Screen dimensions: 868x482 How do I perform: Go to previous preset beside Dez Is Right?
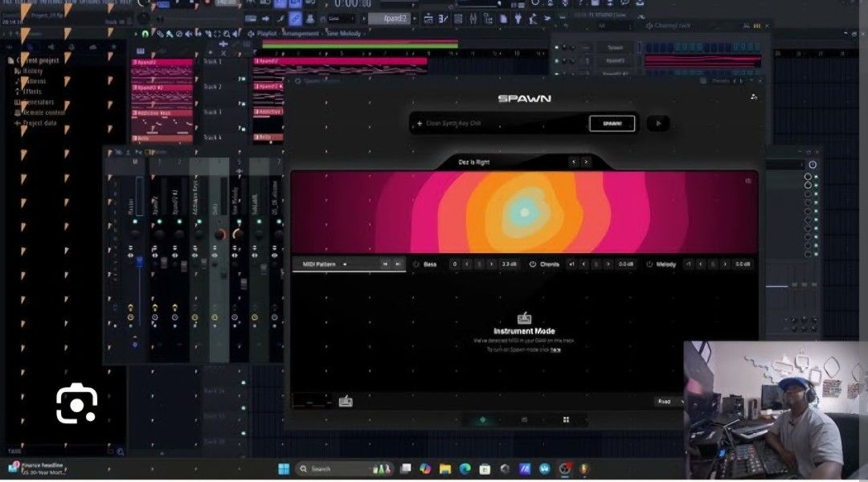coord(574,162)
